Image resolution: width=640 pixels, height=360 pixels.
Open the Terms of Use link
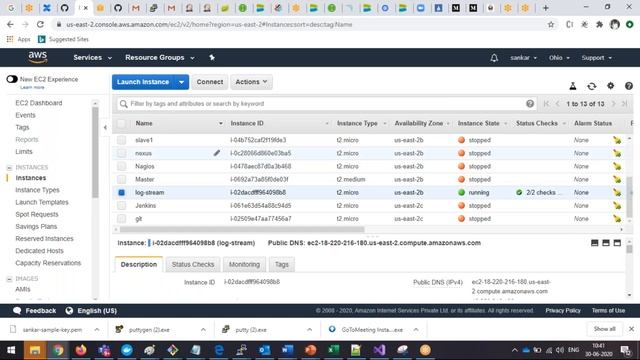[608, 311]
